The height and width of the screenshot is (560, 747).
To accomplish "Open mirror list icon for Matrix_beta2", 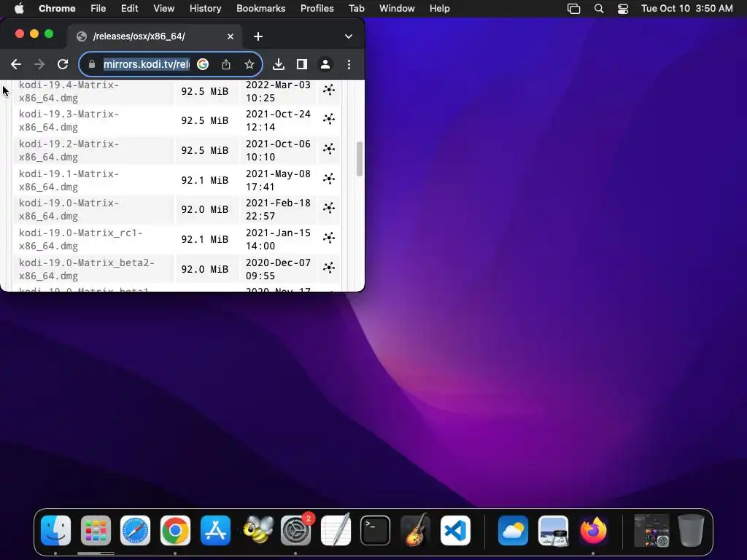I will [x=329, y=267].
